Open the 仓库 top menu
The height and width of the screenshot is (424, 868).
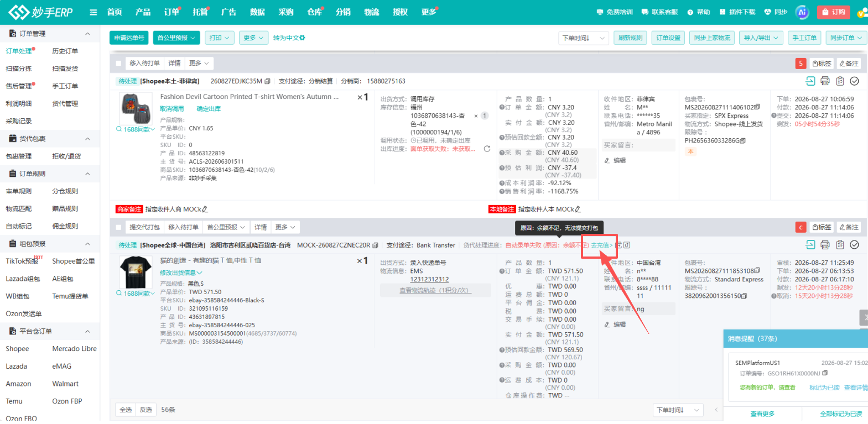[314, 12]
